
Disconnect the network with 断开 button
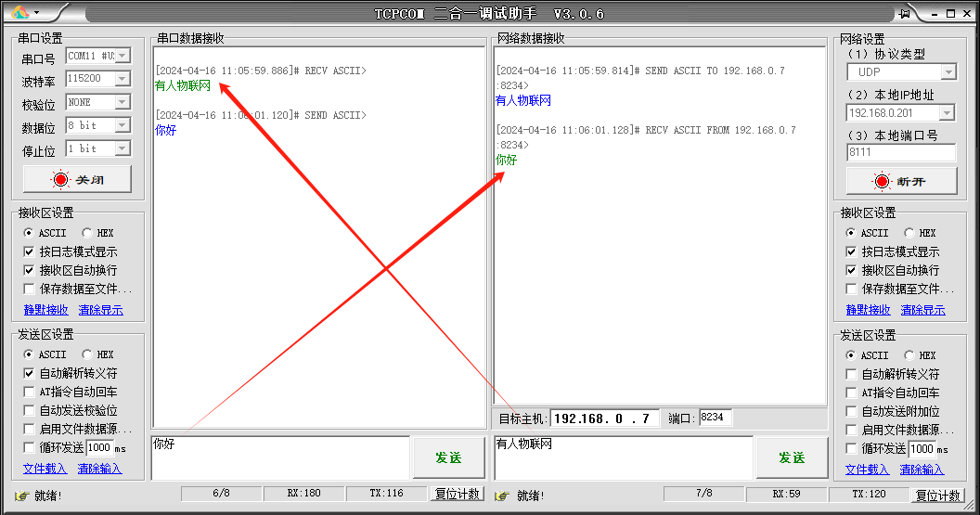pos(901,181)
